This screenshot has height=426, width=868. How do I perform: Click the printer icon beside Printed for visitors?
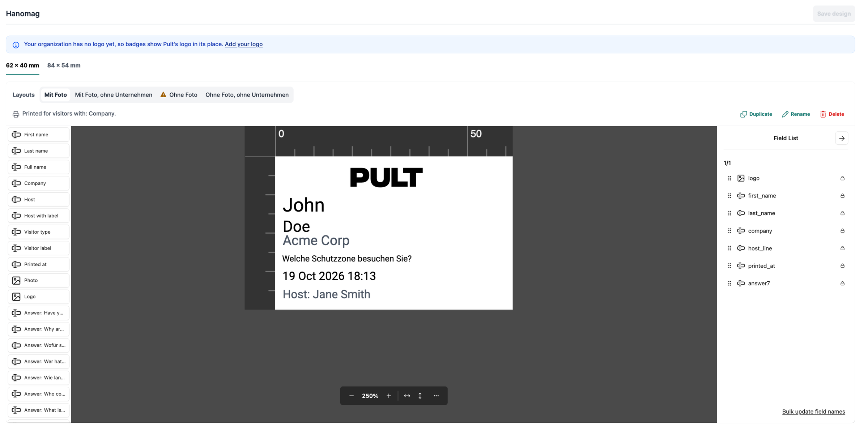pyautogui.click(x=16, y=114)
